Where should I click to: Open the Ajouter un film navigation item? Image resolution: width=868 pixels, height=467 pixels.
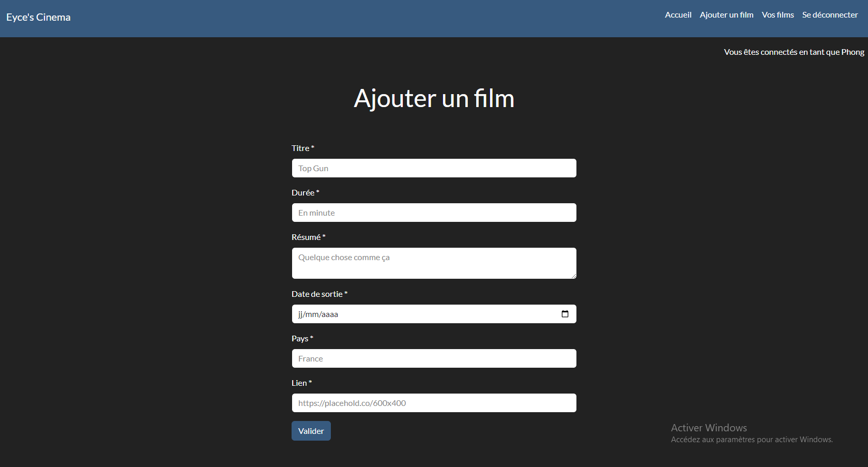(x=726, y=14)
